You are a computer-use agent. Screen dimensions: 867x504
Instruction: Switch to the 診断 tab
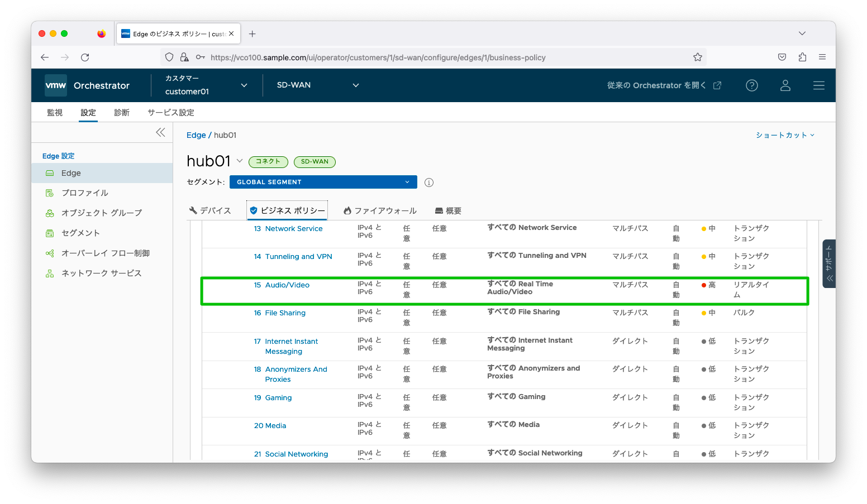tap(122, 112)
